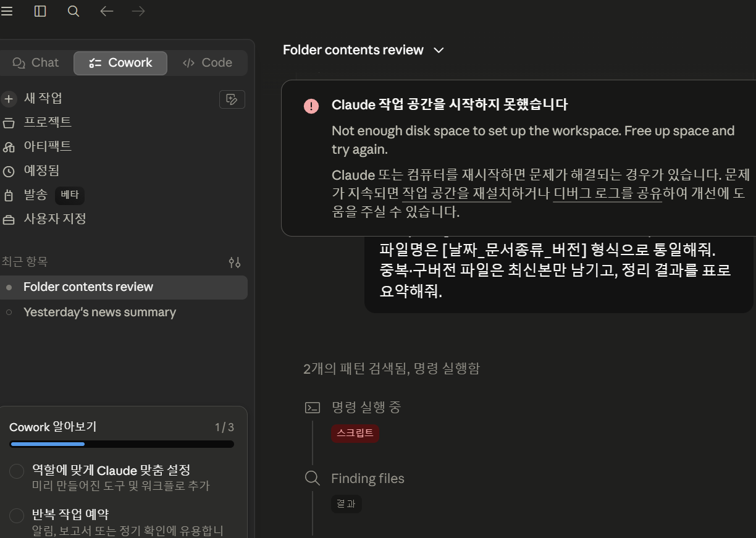756x538 pixels.
Task: Click the 베타 badge
Action: point(69,195)
